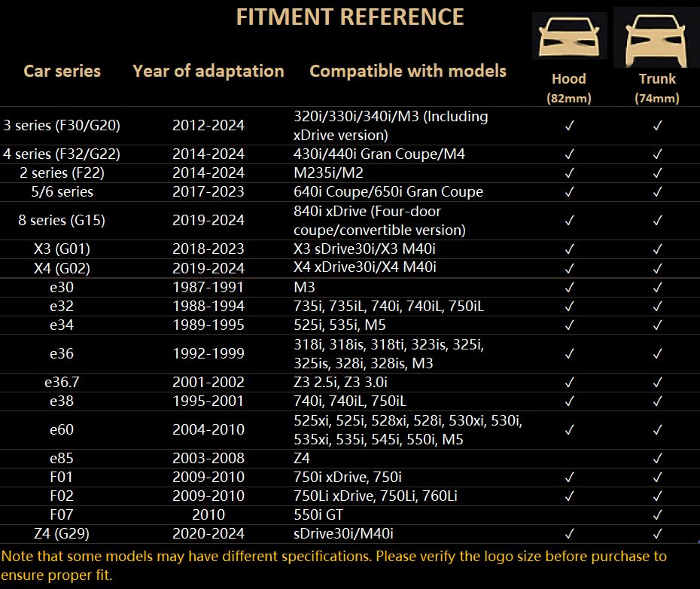Click the 525i, 535i, M5 cell
The width and height of the screenshot is (700, 589).
tap(339, 325)
